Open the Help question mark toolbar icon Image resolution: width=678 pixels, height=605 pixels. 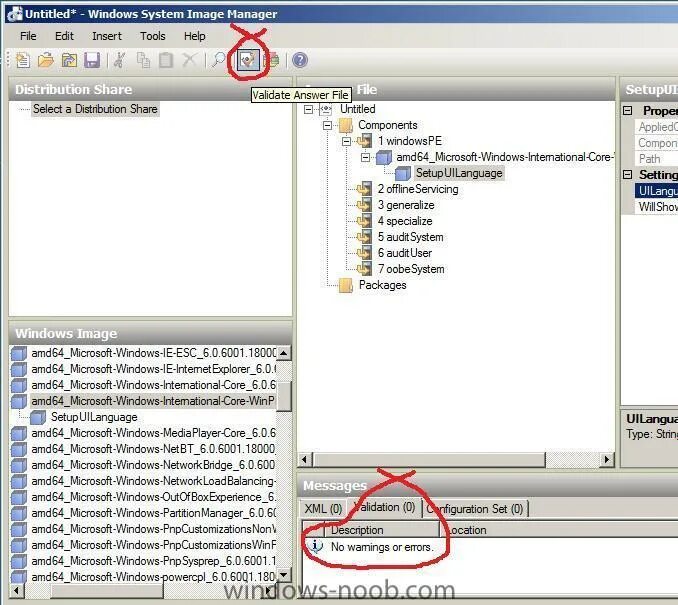click(300, 60)
